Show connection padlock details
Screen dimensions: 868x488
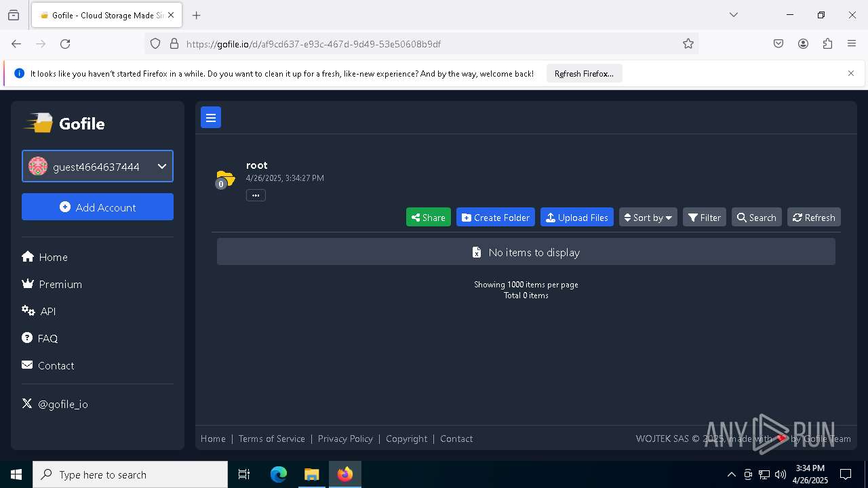pyautogui.click(x=174, y=44)
